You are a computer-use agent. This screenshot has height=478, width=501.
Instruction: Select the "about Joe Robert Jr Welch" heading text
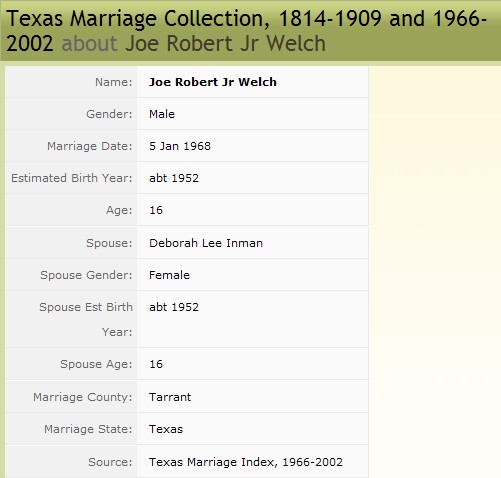pos(194,43)
